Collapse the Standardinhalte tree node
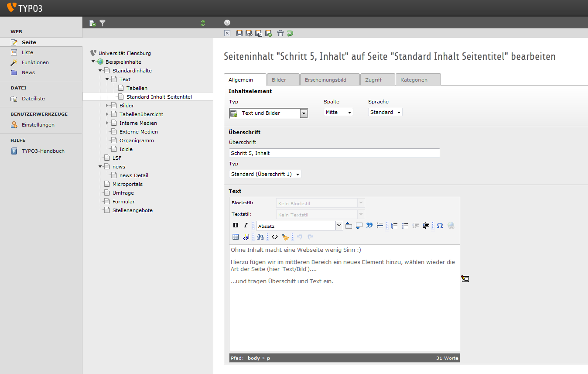This screenshot has width=588, height=374. 100,71
